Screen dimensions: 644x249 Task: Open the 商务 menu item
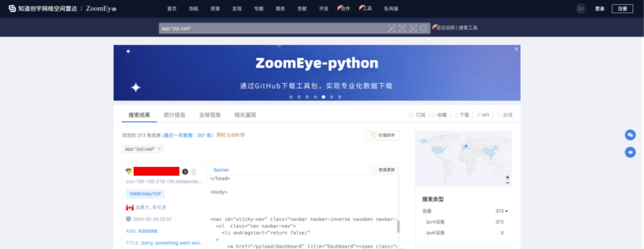click(x=280, y=9)
